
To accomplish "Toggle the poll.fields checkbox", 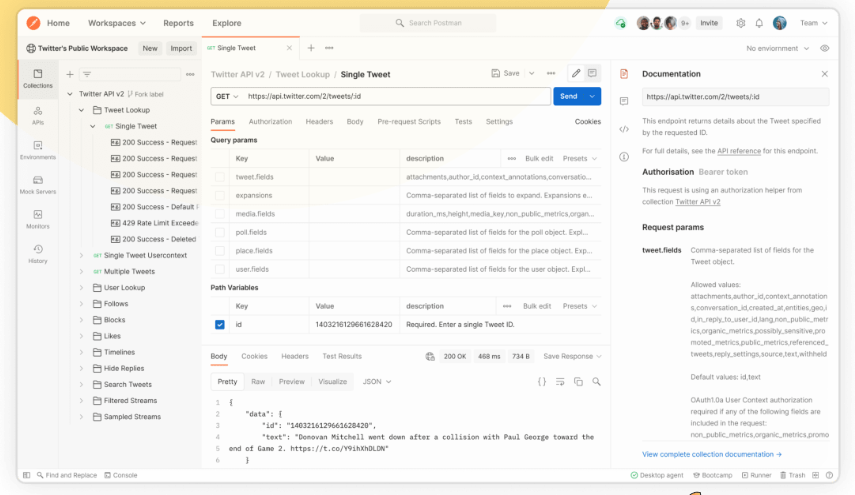I will (x=220, y=232).
